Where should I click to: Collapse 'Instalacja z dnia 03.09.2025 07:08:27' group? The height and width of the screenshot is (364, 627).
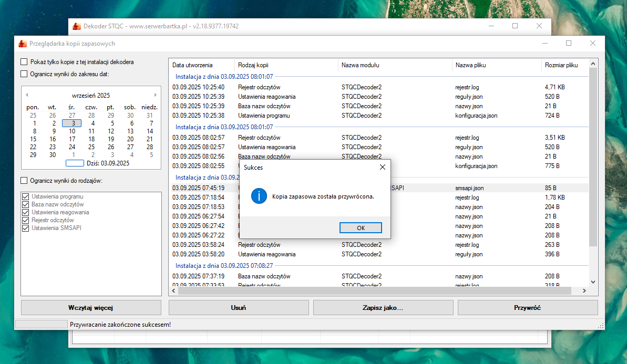point(224,266)
